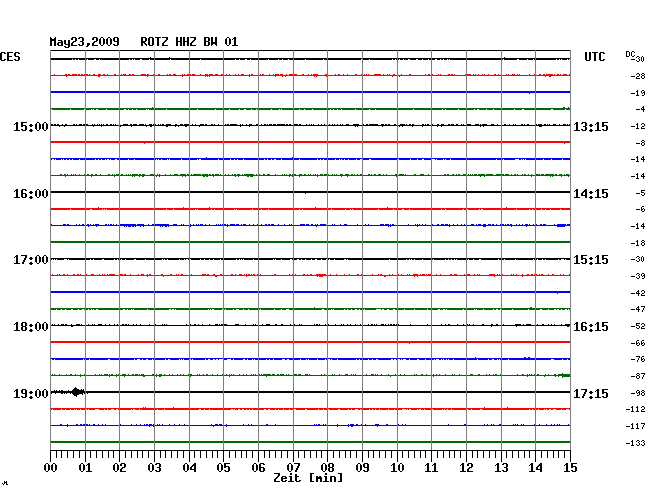Click minute tick label 11

point(431,468)
